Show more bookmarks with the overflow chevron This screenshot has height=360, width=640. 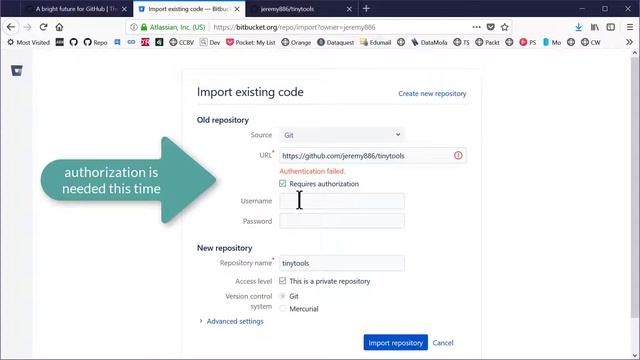(x=629, y=42)
